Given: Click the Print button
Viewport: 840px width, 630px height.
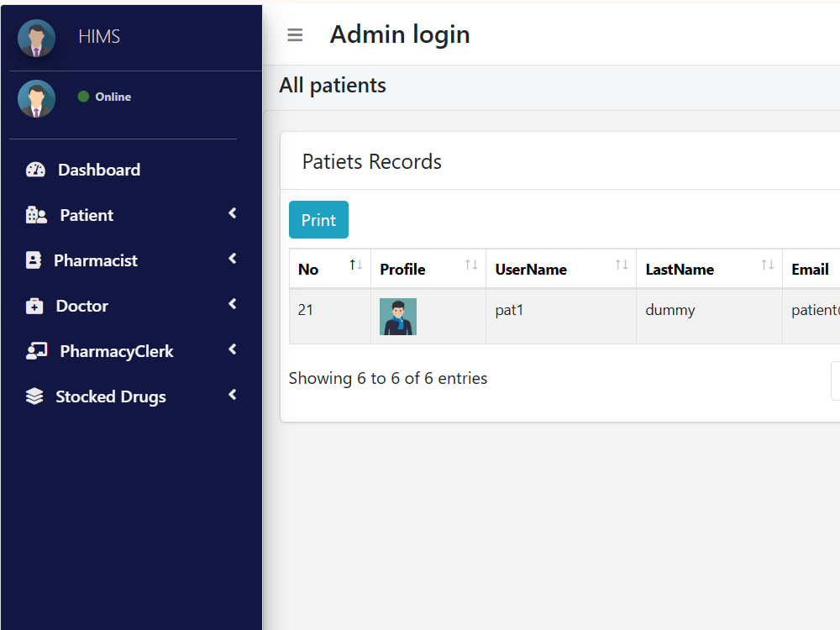Looking at the screenshot, I should (318, 219).
